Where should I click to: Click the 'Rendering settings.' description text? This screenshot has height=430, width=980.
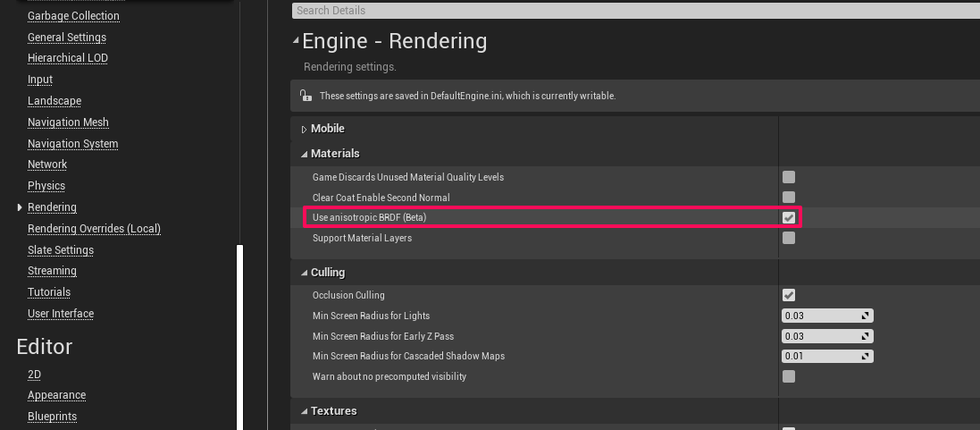point(349,66)
